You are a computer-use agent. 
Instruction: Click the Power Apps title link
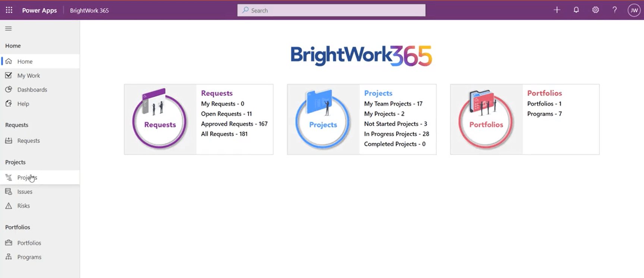(40, 10)
